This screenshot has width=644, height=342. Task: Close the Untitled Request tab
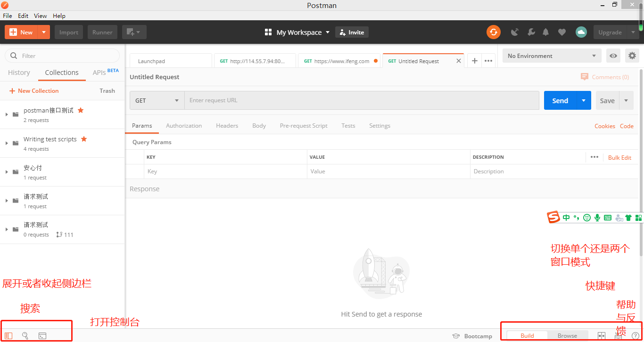459,61
